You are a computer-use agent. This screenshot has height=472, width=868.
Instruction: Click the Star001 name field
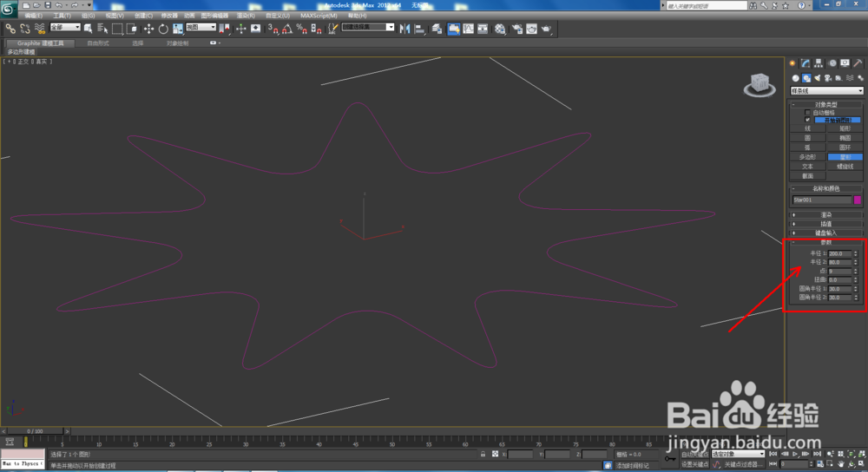821,200
